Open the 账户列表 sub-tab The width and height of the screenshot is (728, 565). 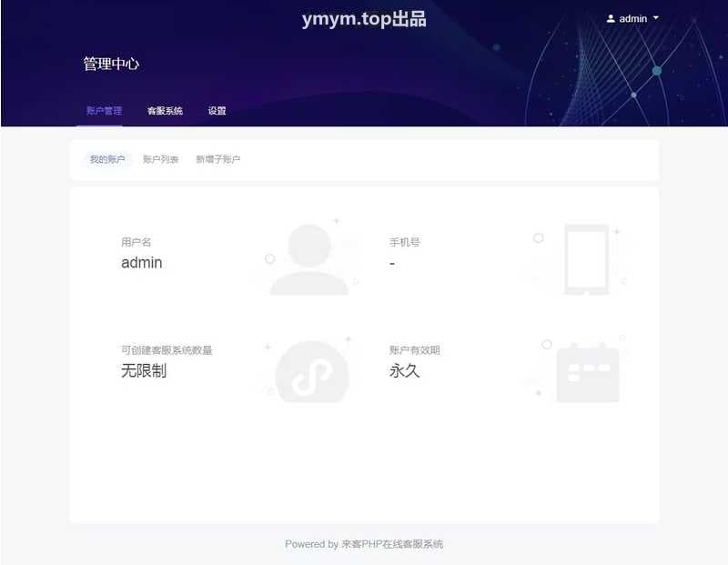click(161, 159)
